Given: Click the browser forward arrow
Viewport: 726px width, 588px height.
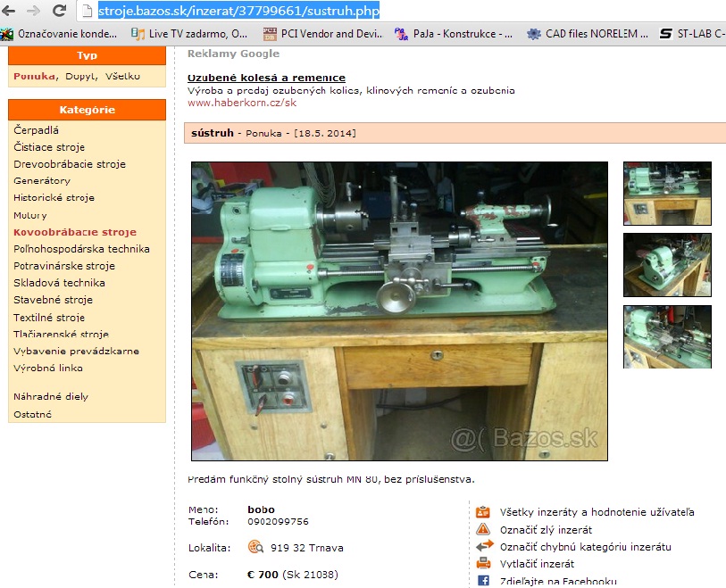Looking at the screenshot, I should 33,11.
